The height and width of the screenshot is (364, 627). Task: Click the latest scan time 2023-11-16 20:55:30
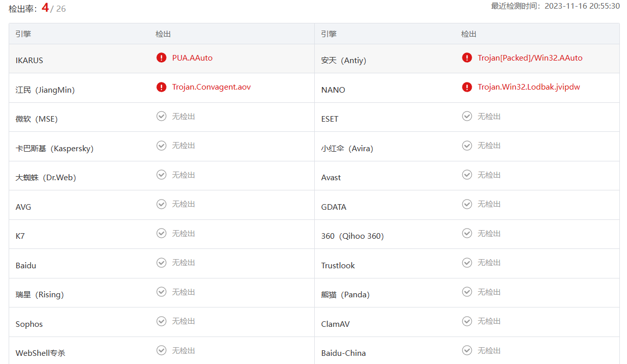(x=582, y=6)
